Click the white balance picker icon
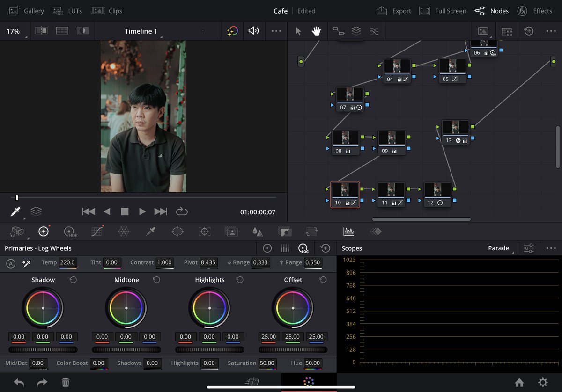 coord(26,263)
